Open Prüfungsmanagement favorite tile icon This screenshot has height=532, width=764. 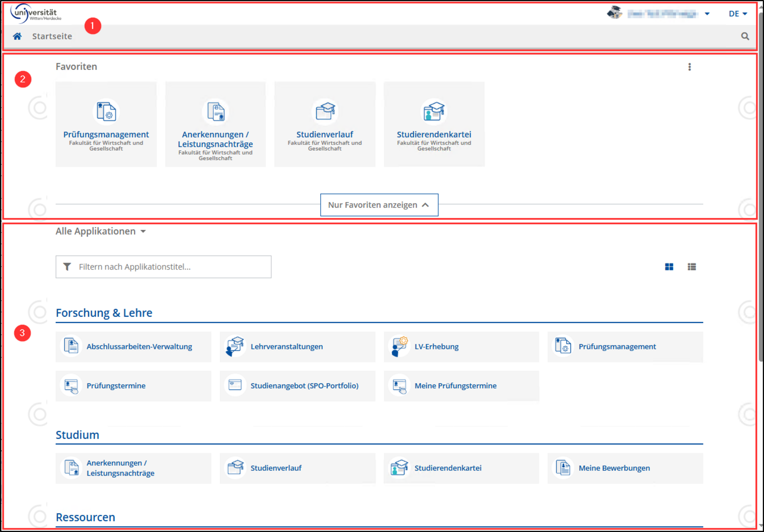106,112
